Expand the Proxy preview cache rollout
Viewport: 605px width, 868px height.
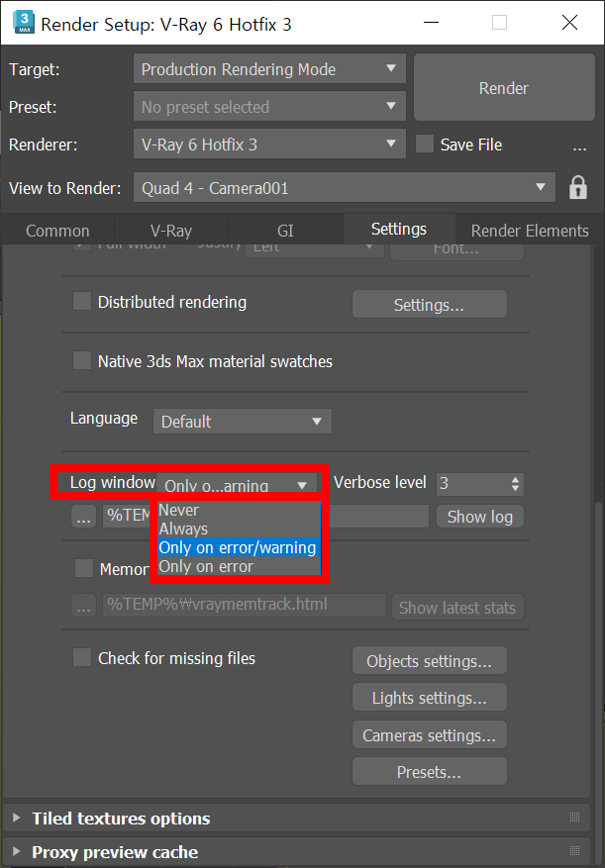coord(296,851)
